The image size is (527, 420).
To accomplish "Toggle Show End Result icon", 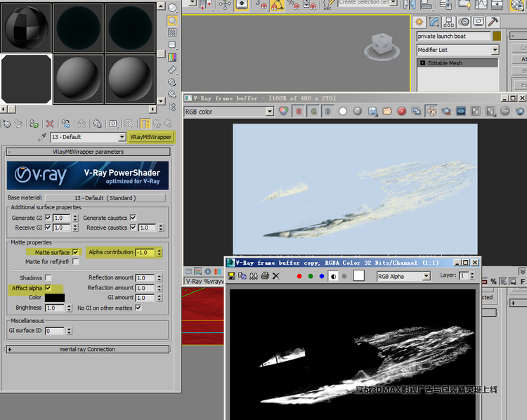I will pos(145,124).
